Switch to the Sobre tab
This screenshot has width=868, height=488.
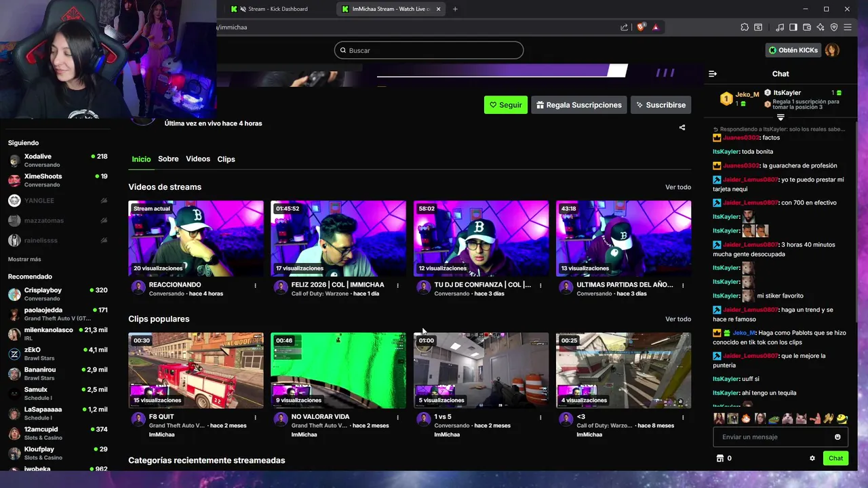(168, 159)
